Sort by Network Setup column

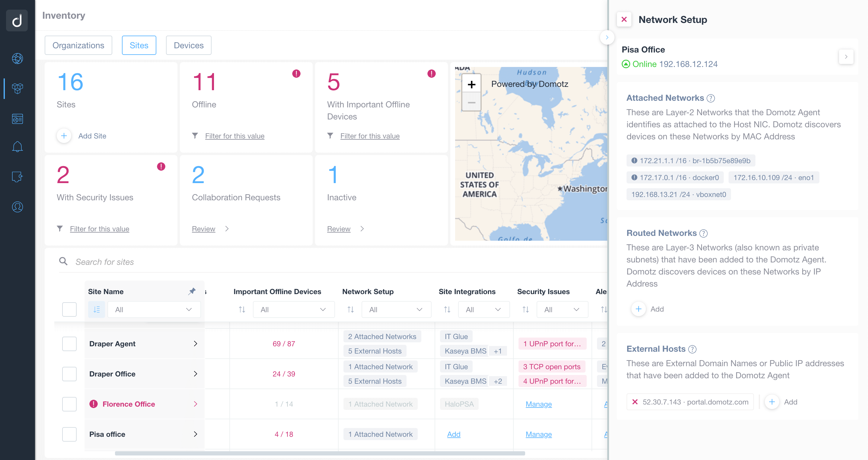350,309
